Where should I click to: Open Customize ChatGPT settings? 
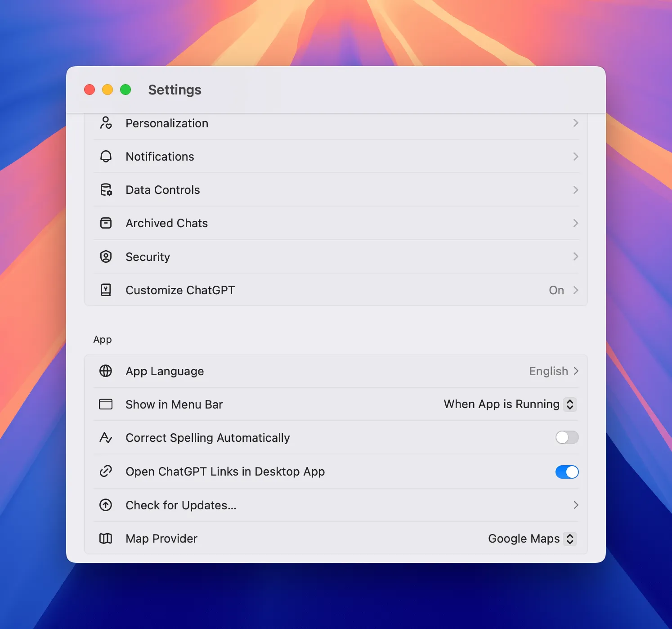336,290
